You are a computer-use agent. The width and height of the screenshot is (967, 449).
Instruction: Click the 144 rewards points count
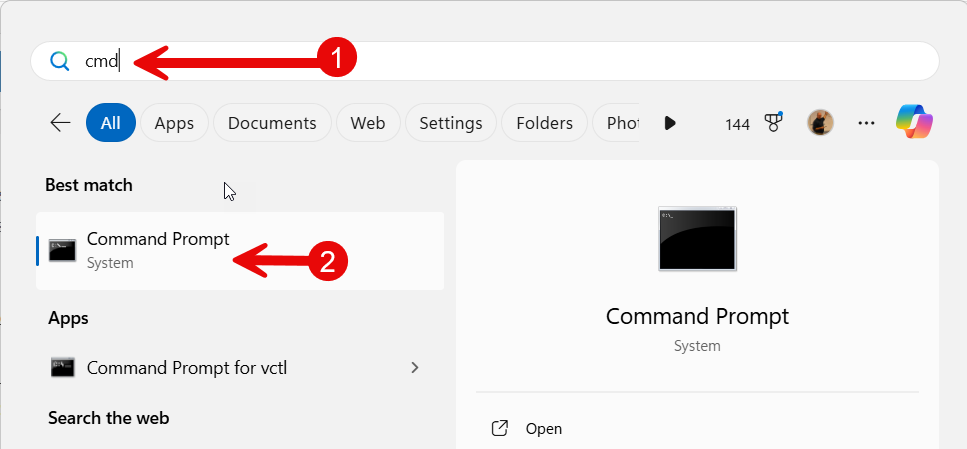click(x=738, y=124)
